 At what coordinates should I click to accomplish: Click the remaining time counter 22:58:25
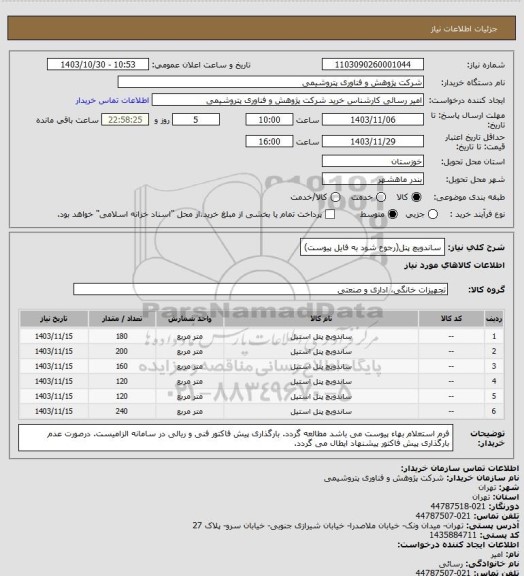125,120
